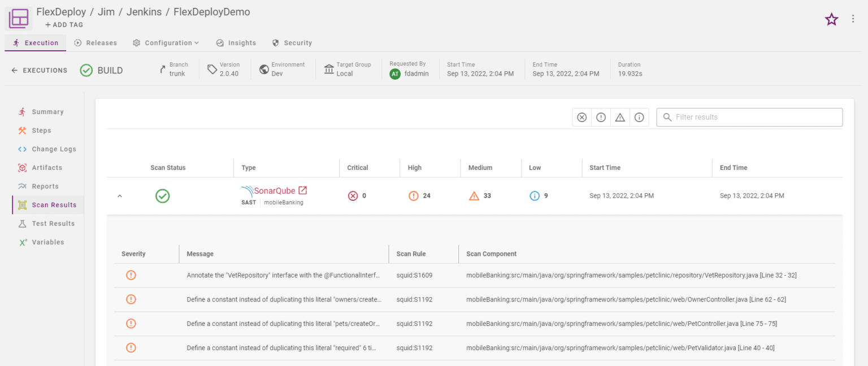This screenshot has height=366, width=868.
Task: Click the FlexDeploy project logo icon
Action: [18, 18]
